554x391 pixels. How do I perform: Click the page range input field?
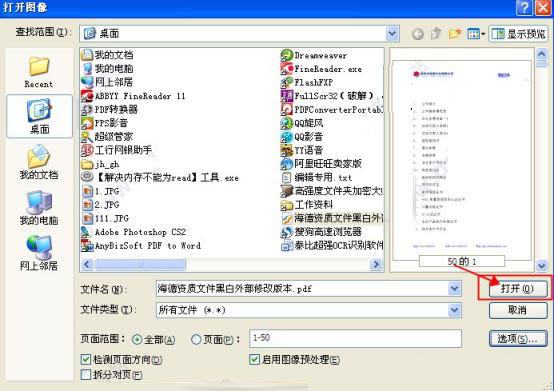(355, 338)
